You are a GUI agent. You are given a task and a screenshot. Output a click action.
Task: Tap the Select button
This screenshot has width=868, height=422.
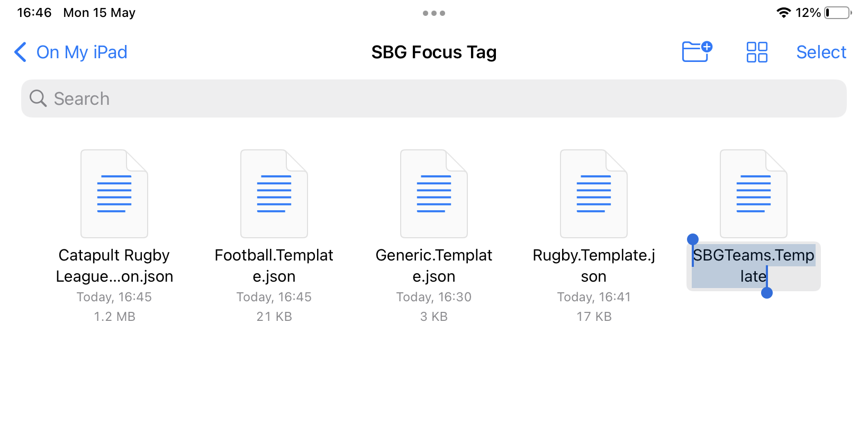(x=821, y=52)
